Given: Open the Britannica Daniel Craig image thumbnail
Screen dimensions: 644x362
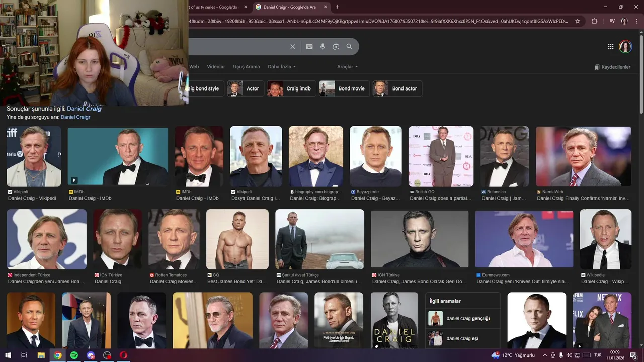Looking at the screenshot, I should click(x=505, y=156).
